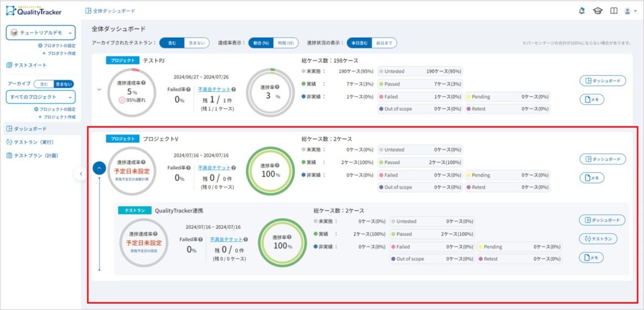Open テストスイート in the sidebar
Viewport: 644px width, 310px height.
pyautogui.click(x=30, y=65)
